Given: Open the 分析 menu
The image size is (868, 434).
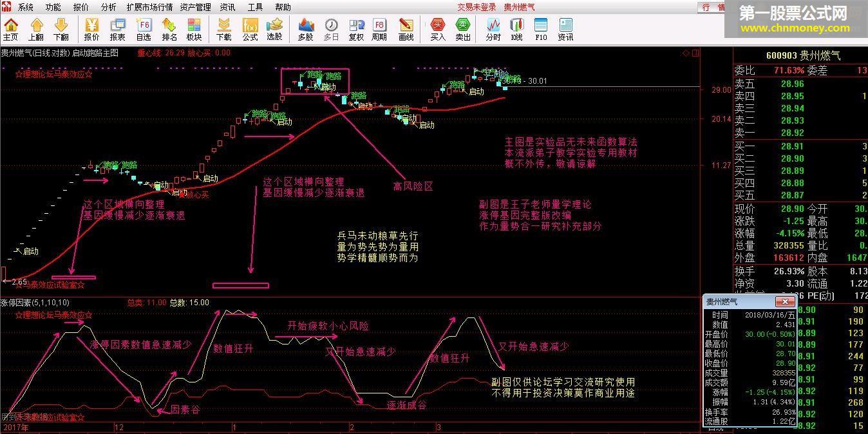Looking at the screenshot, I should [x=109, y=8].
